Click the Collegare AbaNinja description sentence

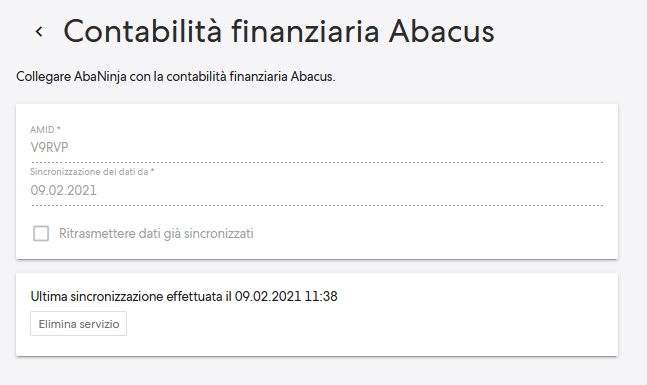(x=176, y=77)
